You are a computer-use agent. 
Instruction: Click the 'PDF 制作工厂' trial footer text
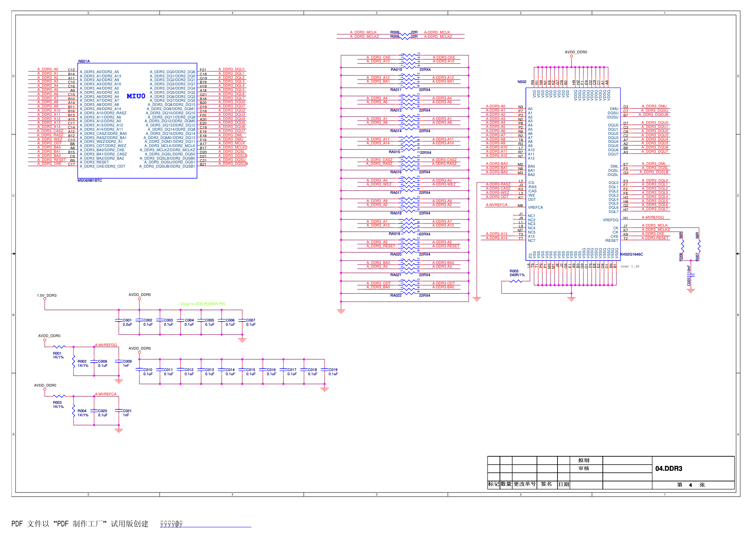pos(80,524)
